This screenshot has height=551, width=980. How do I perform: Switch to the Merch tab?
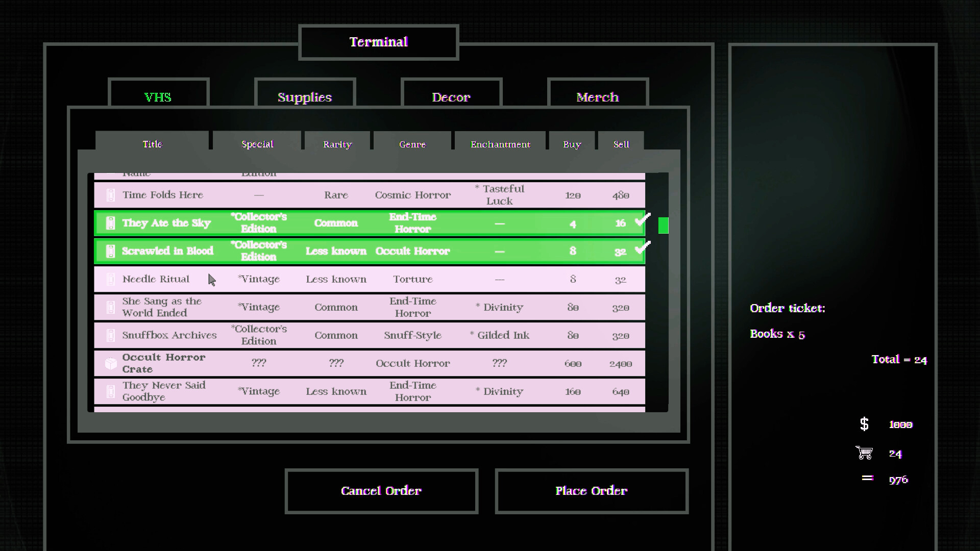598,97
